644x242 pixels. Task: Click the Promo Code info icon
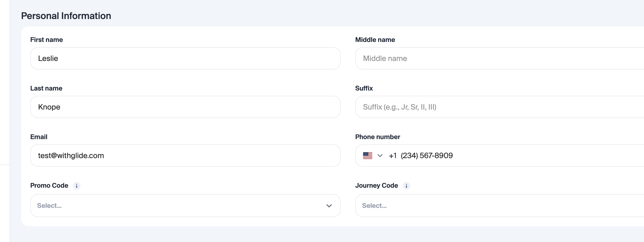coord(76,186)
